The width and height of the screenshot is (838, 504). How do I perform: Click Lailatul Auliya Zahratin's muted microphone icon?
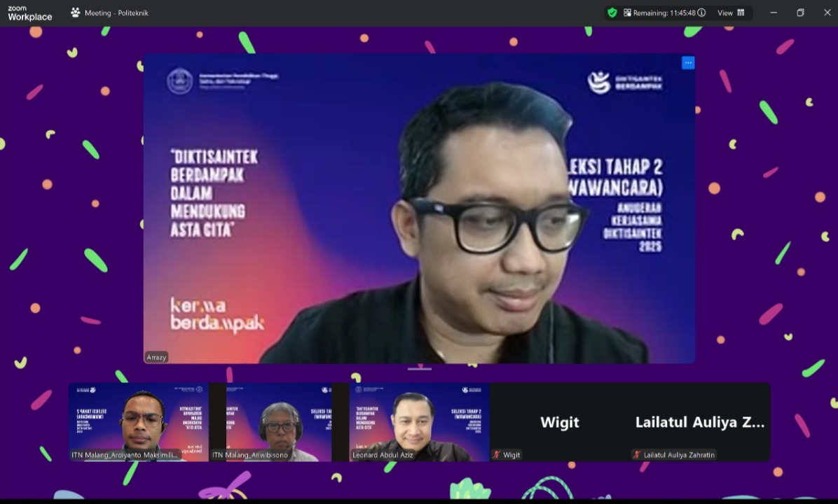[x=637, y=455]
